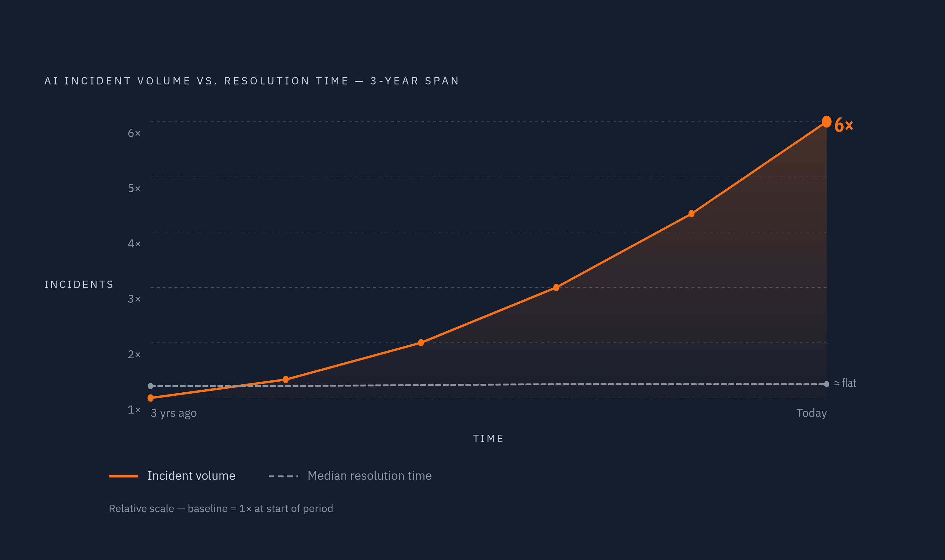Click the '3 yrs ago' x-axis label

tap(173, 413)
